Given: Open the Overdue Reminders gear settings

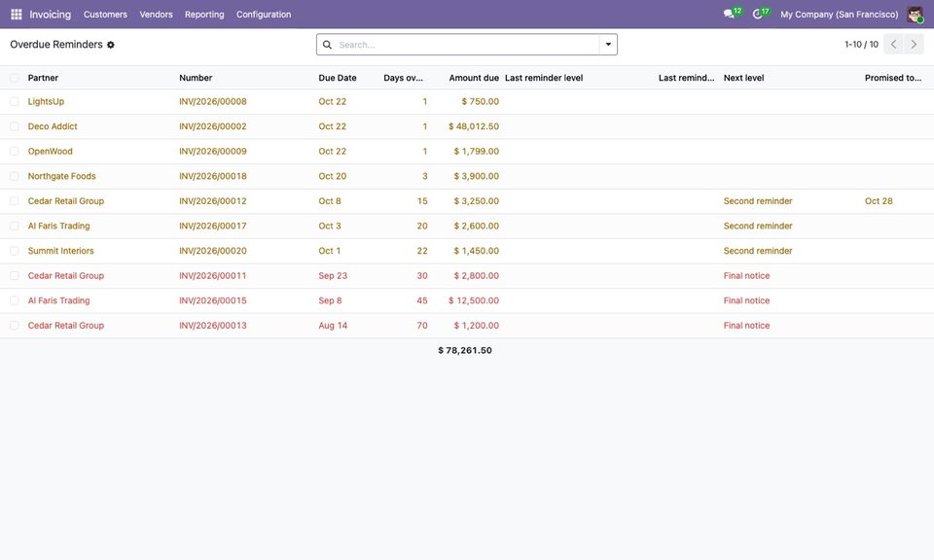Looking at the screenshot, I should (111, 45).
